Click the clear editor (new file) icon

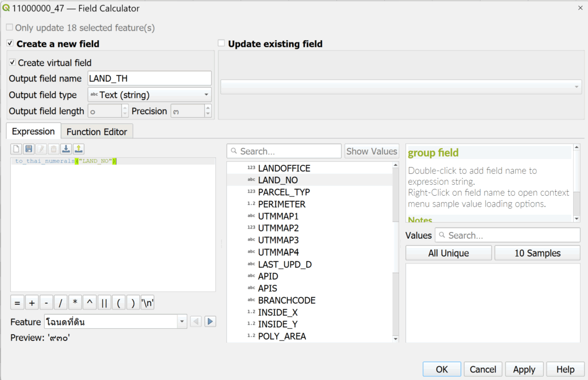pos(16,149)
